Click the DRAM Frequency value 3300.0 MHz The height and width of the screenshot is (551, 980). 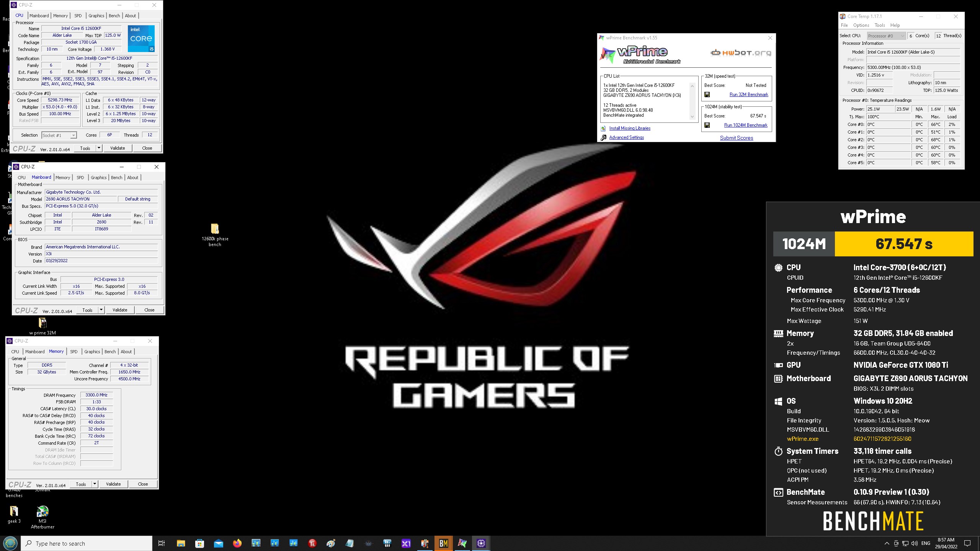96,395
